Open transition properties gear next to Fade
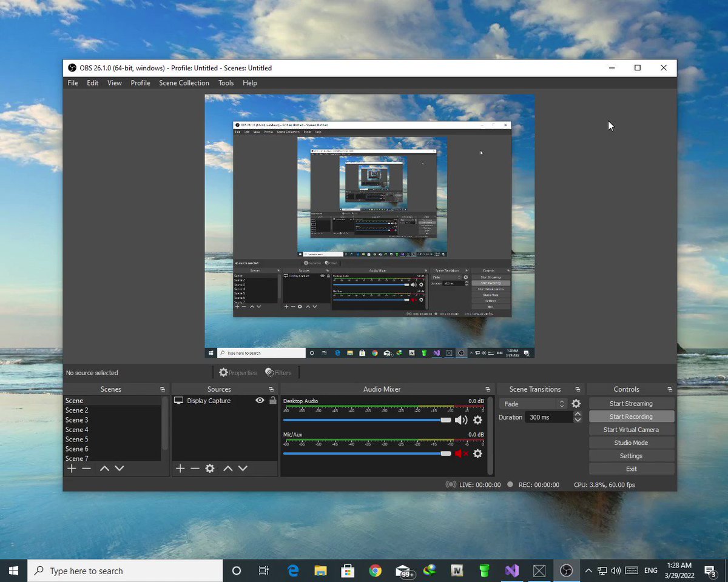Viewport: 728px width, 582px height. [x=576, y=404]
